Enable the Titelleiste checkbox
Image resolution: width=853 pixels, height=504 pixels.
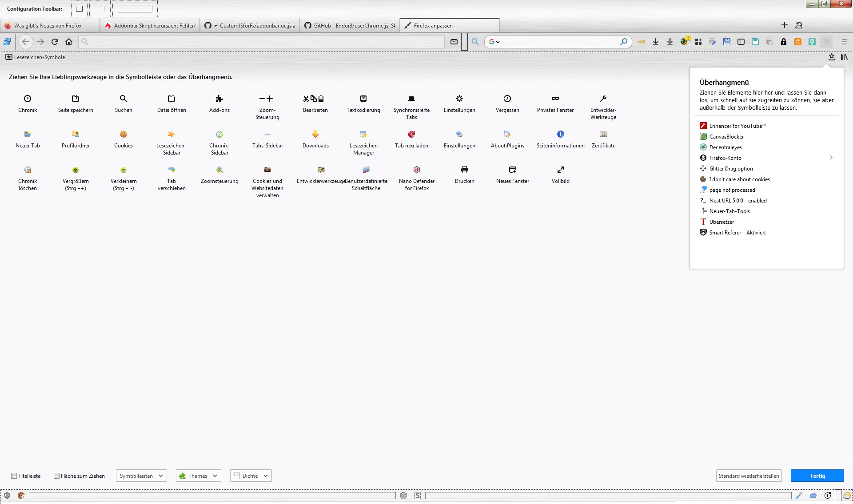pos(14,476)
